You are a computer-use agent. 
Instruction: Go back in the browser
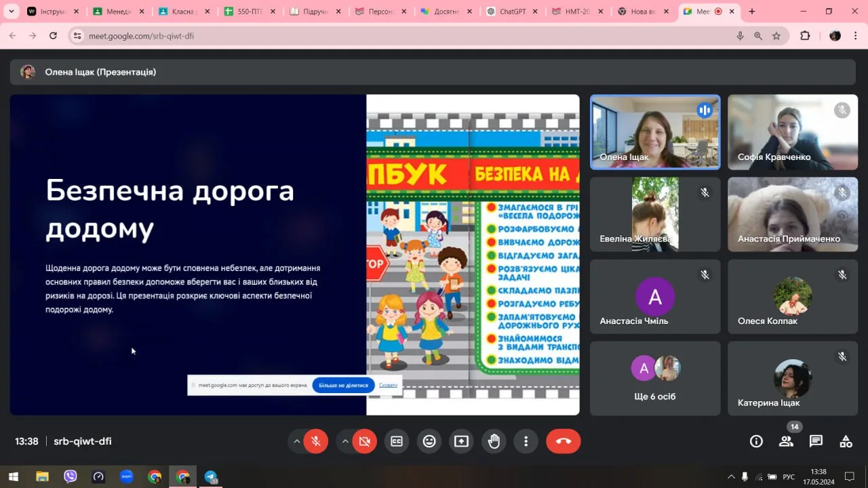[12, 36]
